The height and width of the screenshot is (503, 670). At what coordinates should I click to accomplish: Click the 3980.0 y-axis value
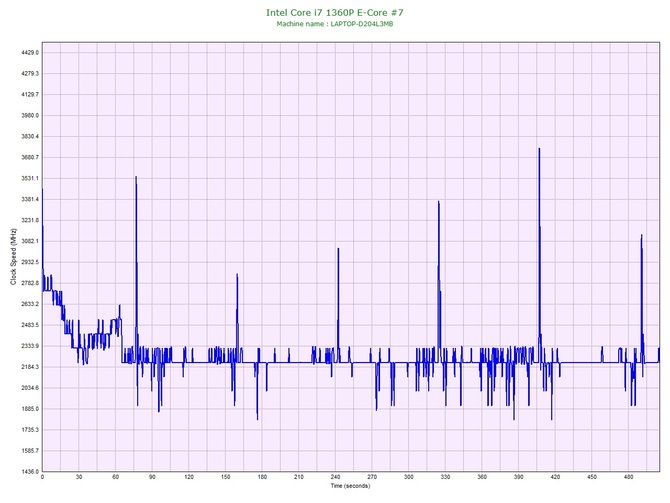click(x=30, y=115)
